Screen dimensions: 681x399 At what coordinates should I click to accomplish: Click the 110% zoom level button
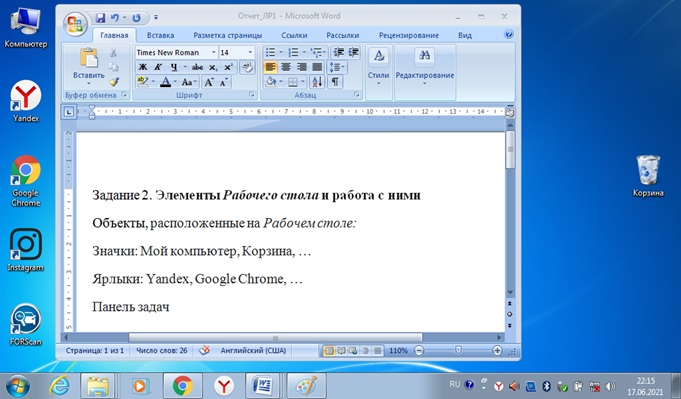[x=398, y=350]
